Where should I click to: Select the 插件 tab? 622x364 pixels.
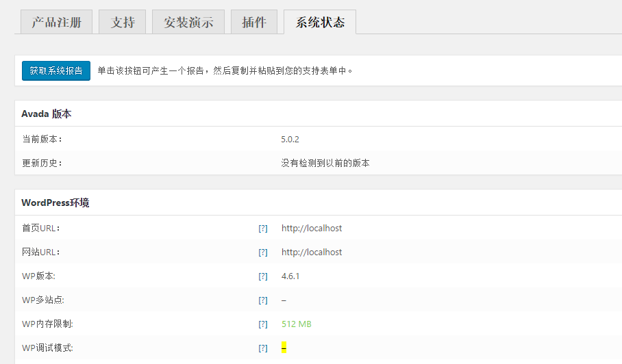[254, 23]
